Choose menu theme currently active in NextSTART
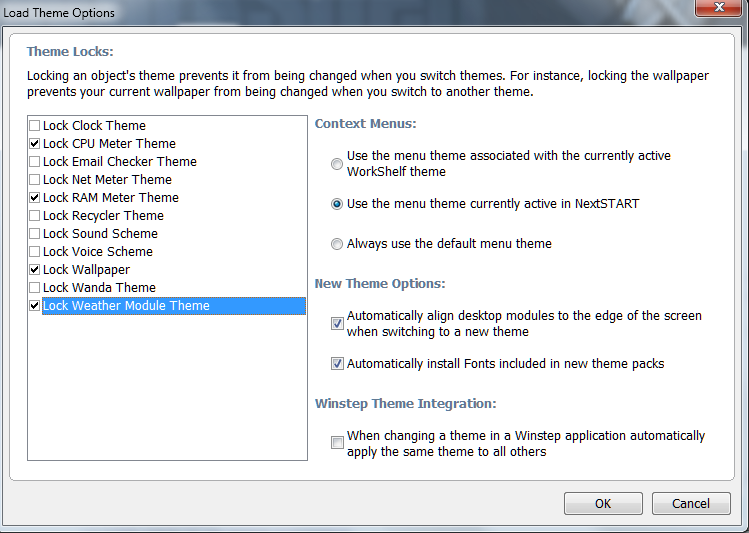 coord(337,204)
